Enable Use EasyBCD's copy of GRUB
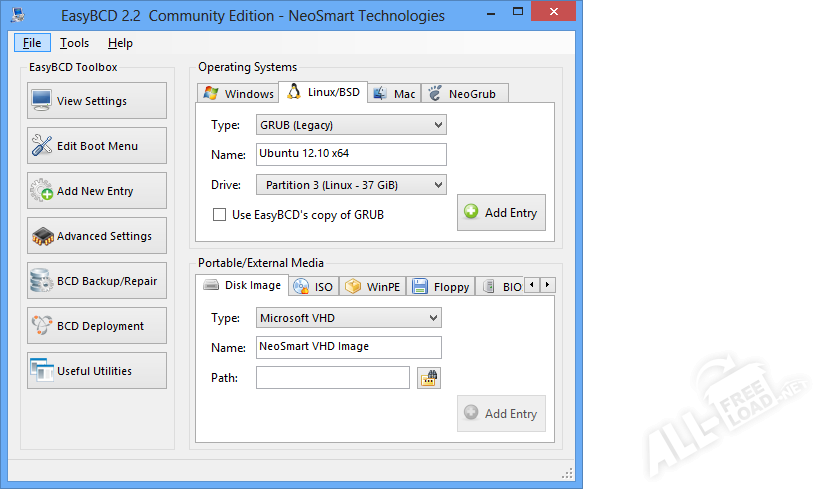The height and width of the screenshot is (489, 819). 219,214
